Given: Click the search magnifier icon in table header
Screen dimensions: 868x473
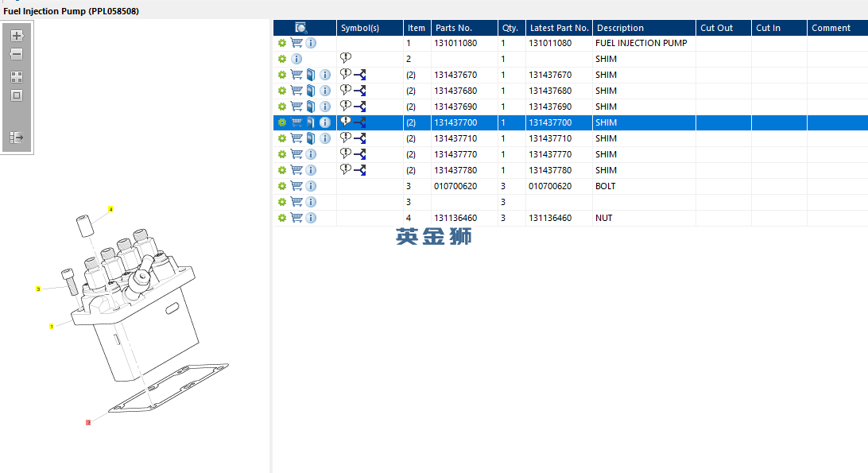Looking at the screenshot, I should click(301, 28).
